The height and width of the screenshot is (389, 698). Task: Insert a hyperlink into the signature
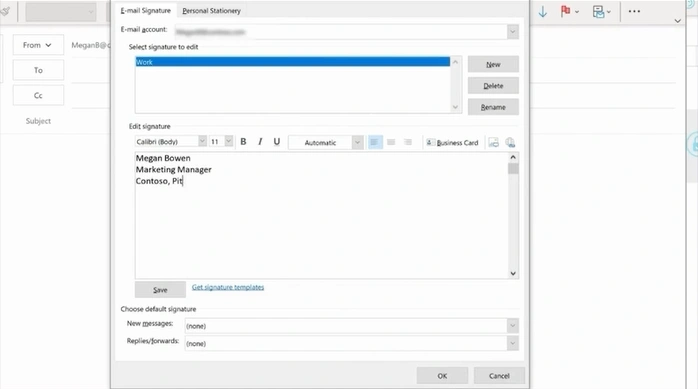point(510,142)
